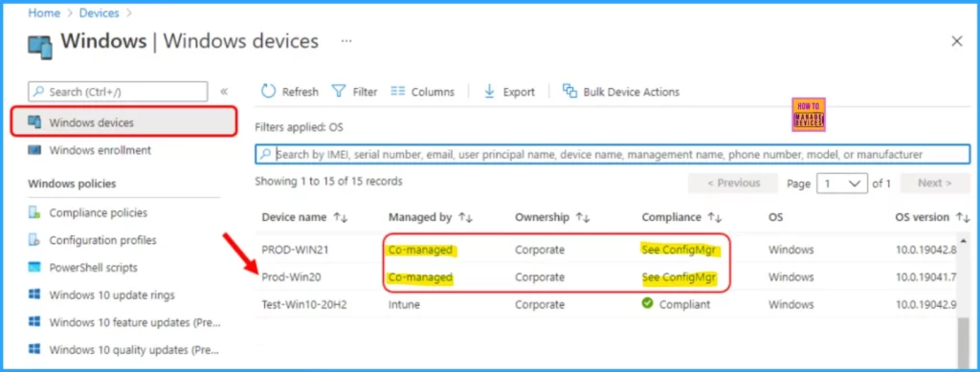Click the scrollbar up arrow

[964, 240]
